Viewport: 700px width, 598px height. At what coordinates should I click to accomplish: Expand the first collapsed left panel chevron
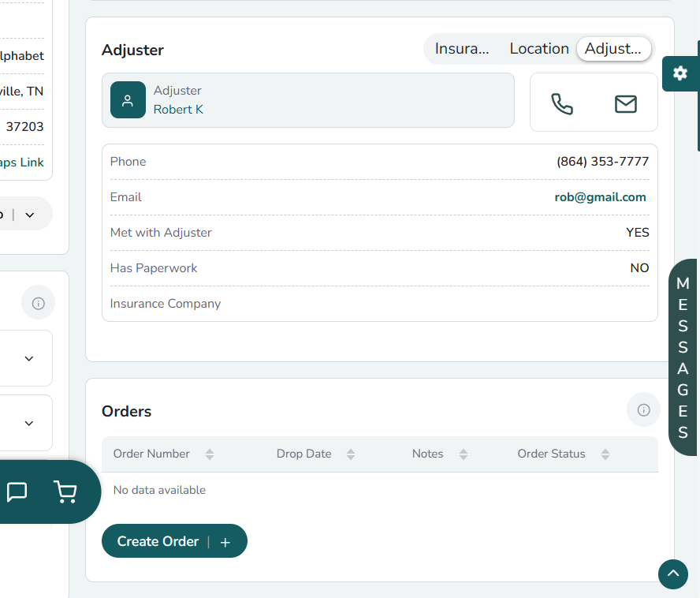click(29, 358)
